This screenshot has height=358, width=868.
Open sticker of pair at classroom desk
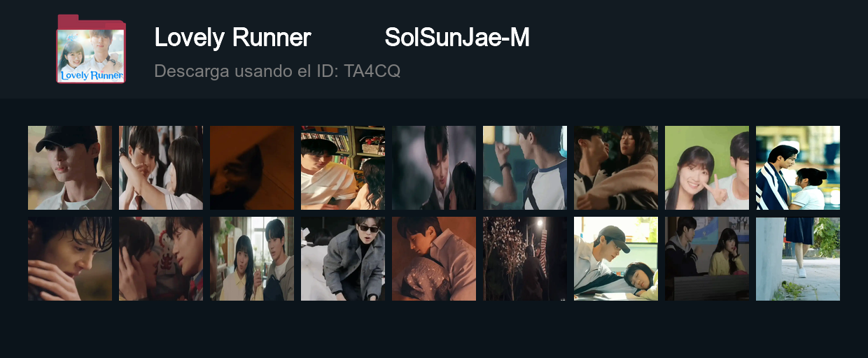tap(707, 259)
